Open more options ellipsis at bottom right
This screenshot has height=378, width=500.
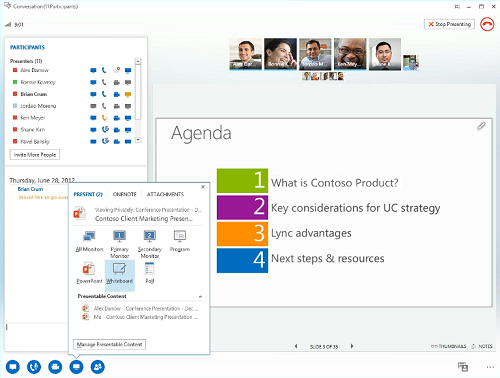tap(490, 367)
